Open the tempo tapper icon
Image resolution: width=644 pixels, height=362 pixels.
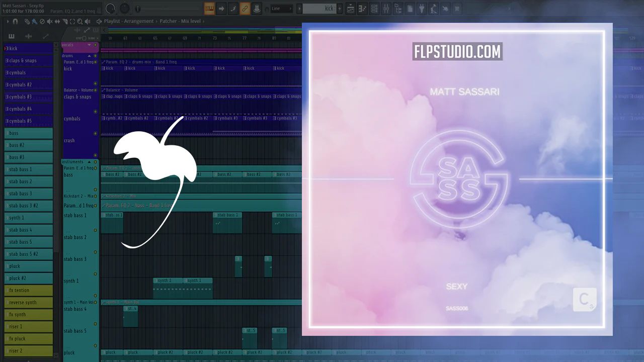[x=434, y=9]
